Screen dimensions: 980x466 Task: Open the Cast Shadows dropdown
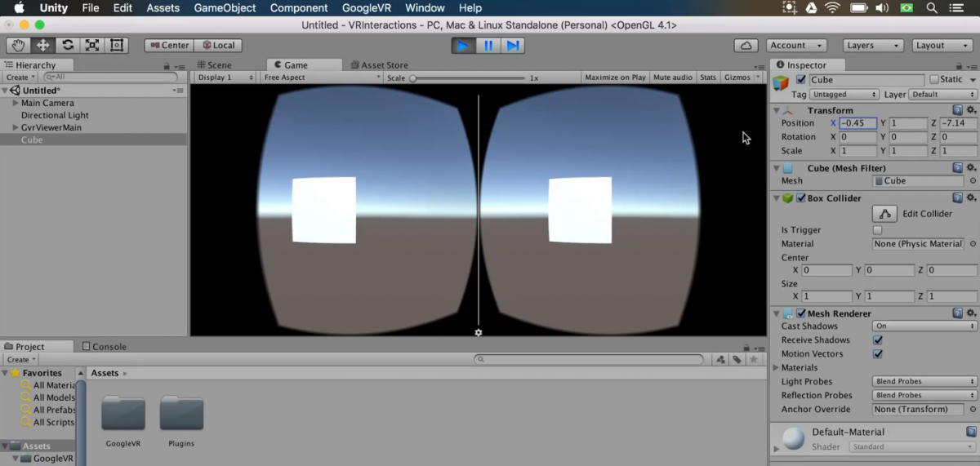pos(924,326)
